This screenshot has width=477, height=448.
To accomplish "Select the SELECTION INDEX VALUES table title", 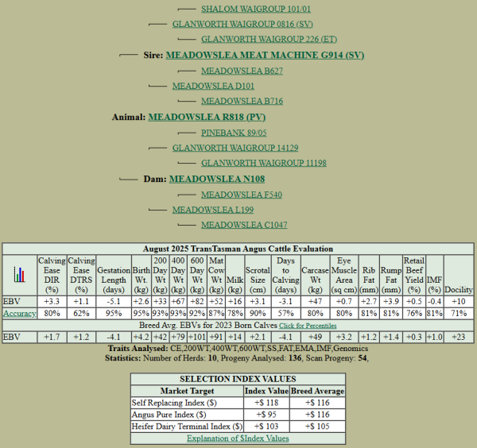I will 238,379.
